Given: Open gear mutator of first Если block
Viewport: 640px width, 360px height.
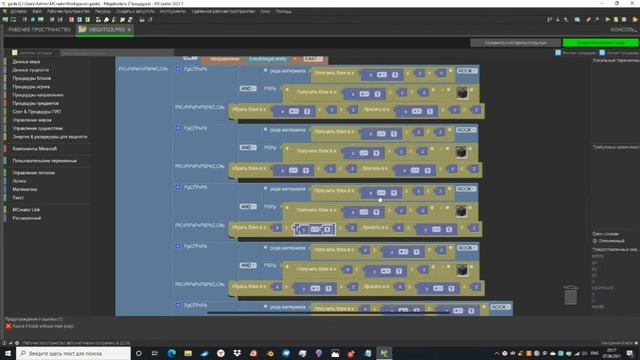Looking at the screenshot, I should [178, 69].
